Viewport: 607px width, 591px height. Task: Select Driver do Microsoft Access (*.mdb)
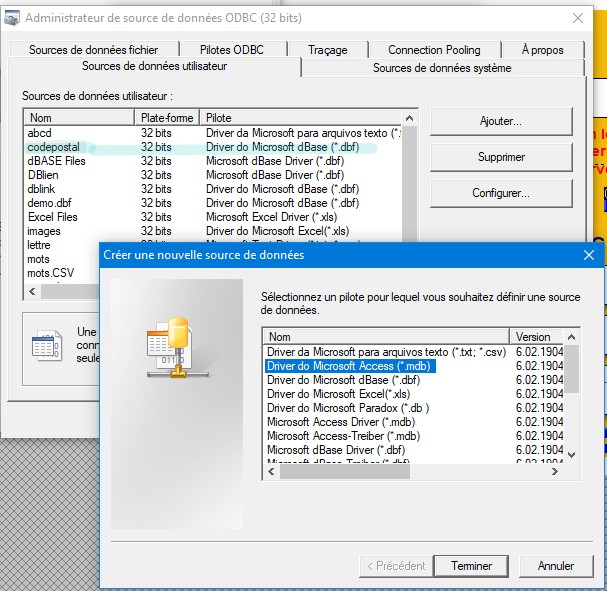click(x=350, y=366)
